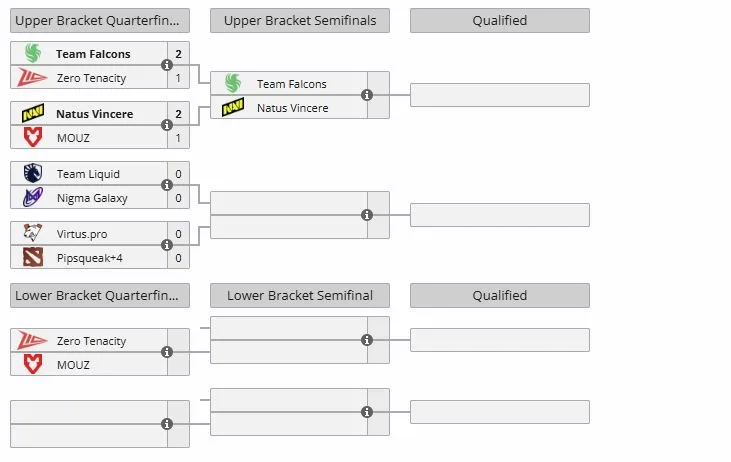Open info icon for Liquid vs Nigma Galaxy match

point(167,186)
